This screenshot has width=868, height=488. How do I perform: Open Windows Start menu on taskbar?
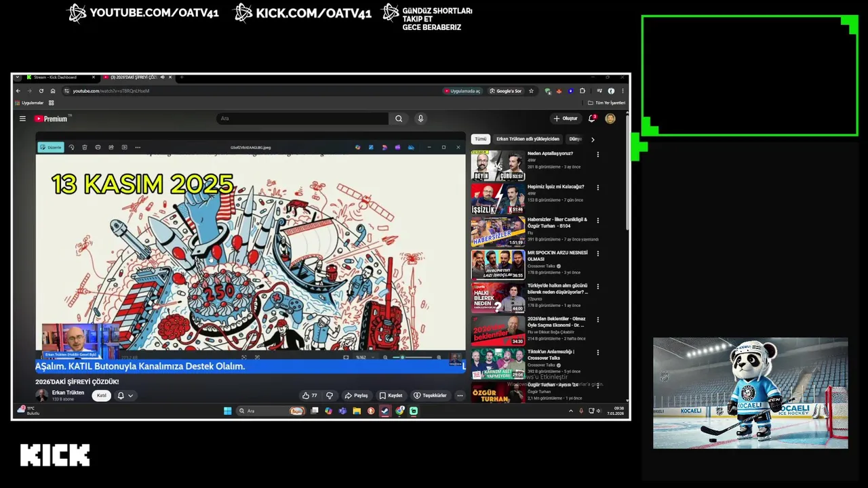point(228,411)
